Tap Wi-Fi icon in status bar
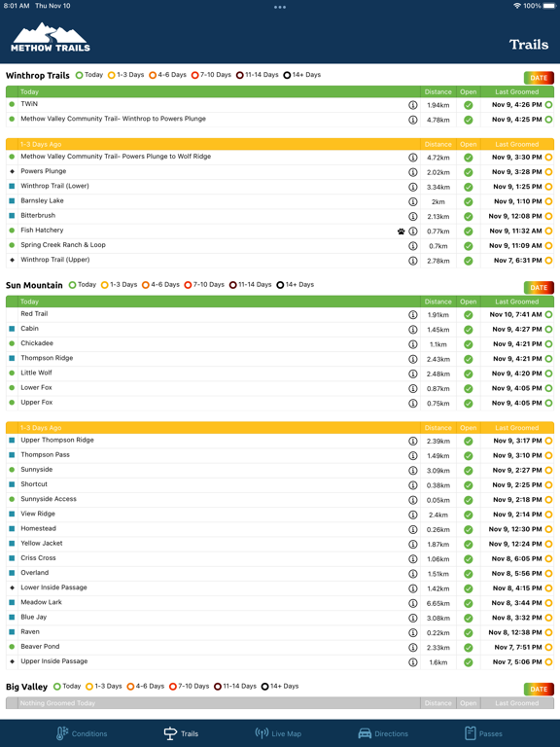 point(516,6)
